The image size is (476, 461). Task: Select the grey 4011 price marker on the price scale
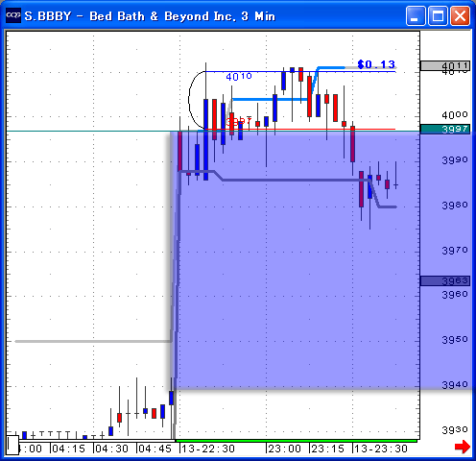click(x=445, y=66)
